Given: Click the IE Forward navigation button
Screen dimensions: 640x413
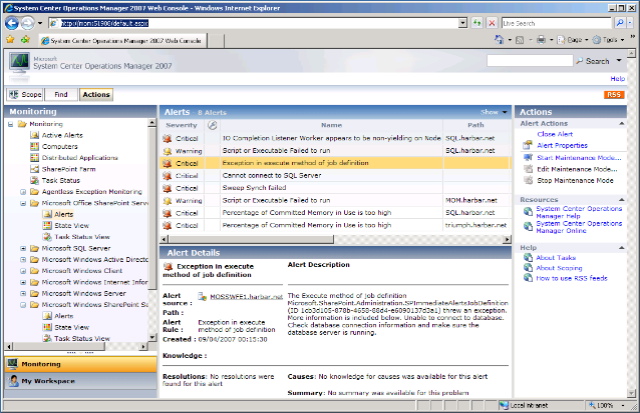Looking at the screenshot, I should 27,23.
